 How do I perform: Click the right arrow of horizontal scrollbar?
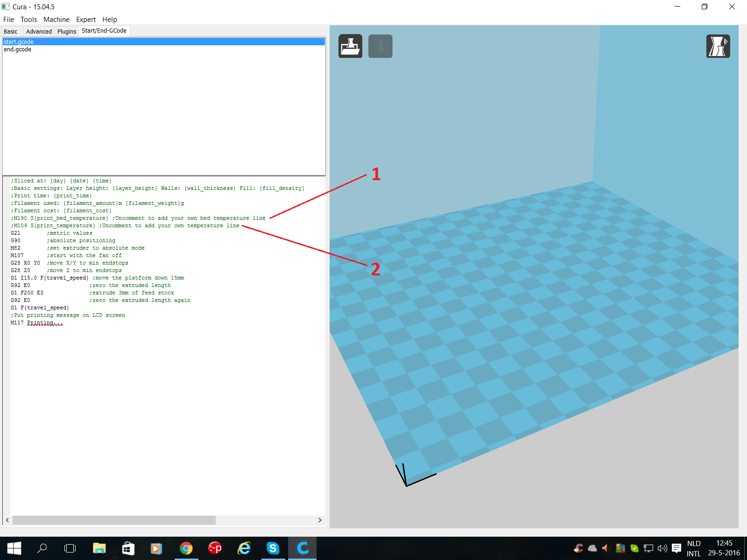coord(320,520)
